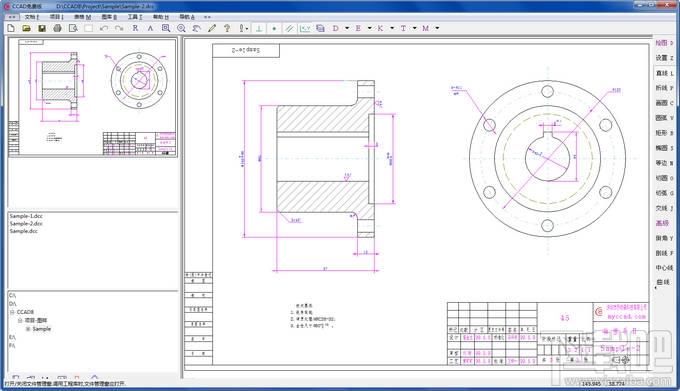Choose the 直线 L line tool
The width and height of the screenshot is (680, 391).
coord(664,73)
